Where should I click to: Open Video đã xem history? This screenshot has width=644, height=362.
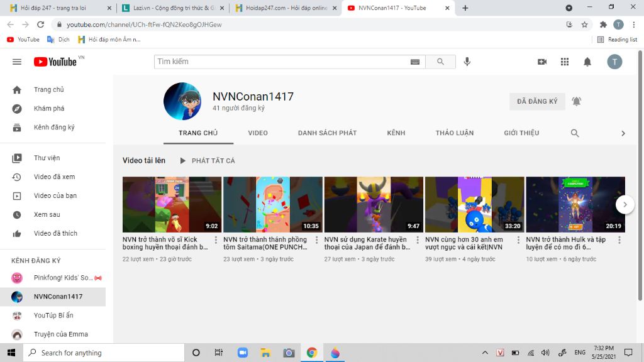click(x=53, y=177)
